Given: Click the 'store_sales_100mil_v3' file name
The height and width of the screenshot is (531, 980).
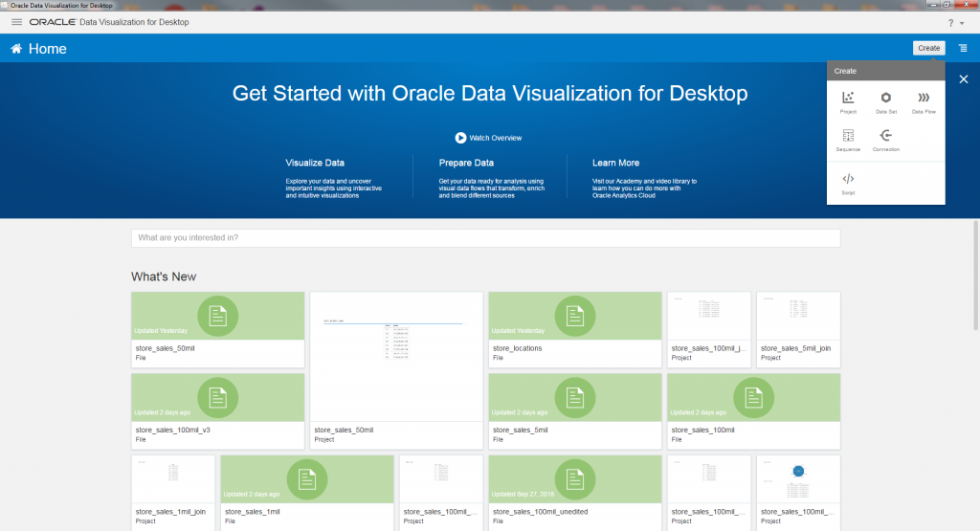Looking at the screenshot, I should (172, 431).
